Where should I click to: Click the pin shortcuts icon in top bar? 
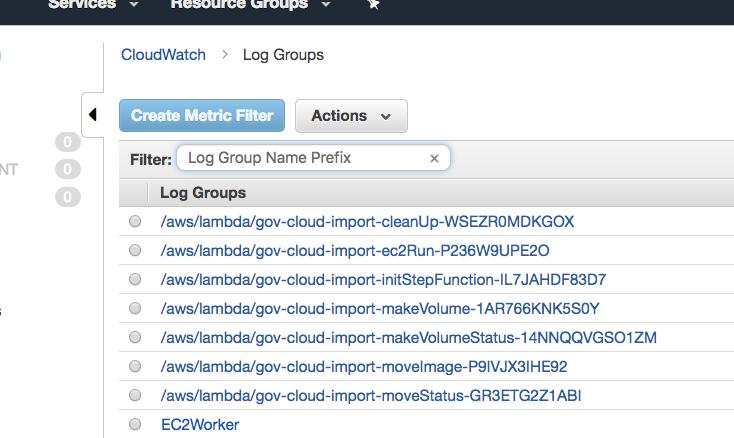pyautogui.click(x=373, y=4)
